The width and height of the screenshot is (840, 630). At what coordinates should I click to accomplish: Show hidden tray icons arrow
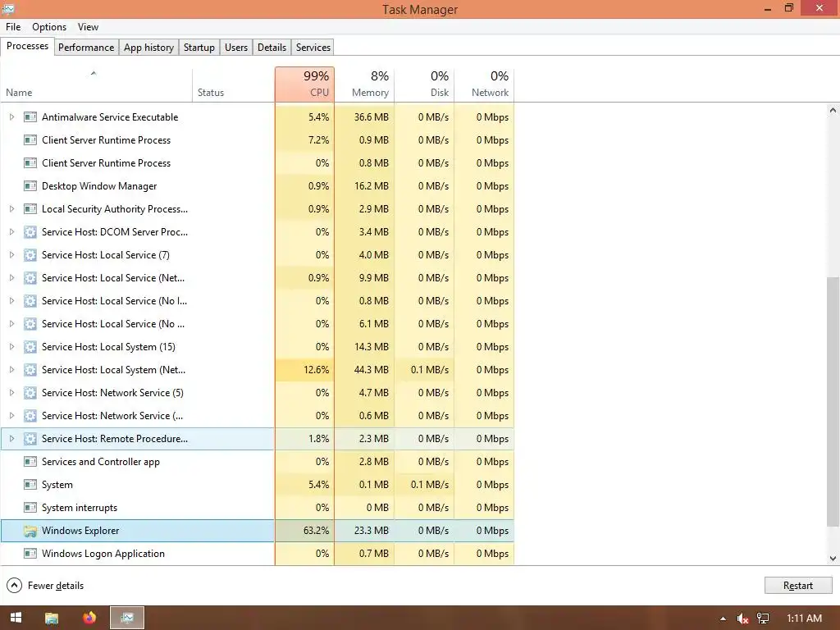[x=724, y=619]
